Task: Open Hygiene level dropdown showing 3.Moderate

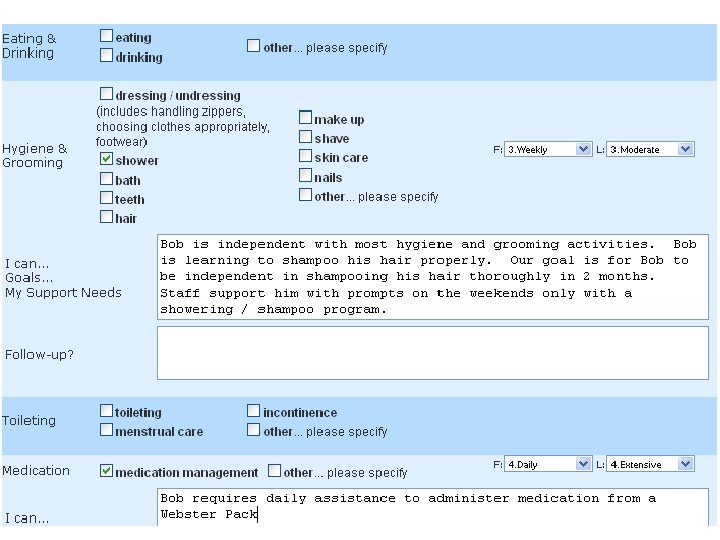Action: 650,149
